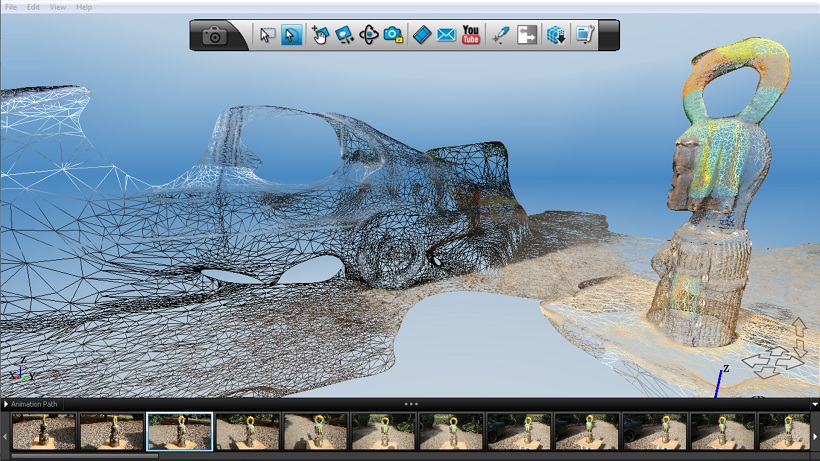Image resolution: width=820 pixels, height=461 pixels.
Task: Click the filmstrip horizontal scrollbar
Action: [x=85, y=456]
